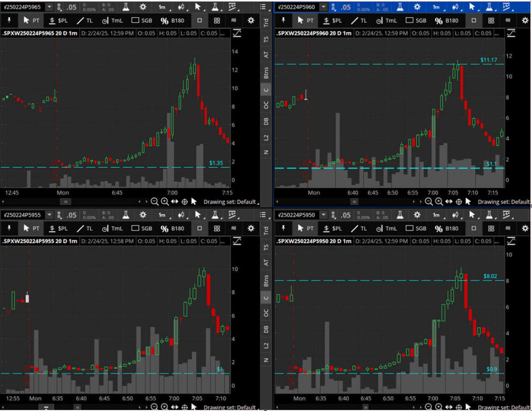Open the TS side tab next to P5965 chart
This screenshot has height=411, width=532.
point(266,40)
